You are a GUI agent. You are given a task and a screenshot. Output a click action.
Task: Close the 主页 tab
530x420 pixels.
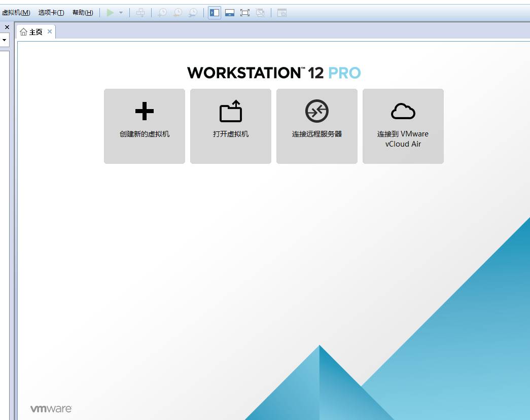pos(50,31)
